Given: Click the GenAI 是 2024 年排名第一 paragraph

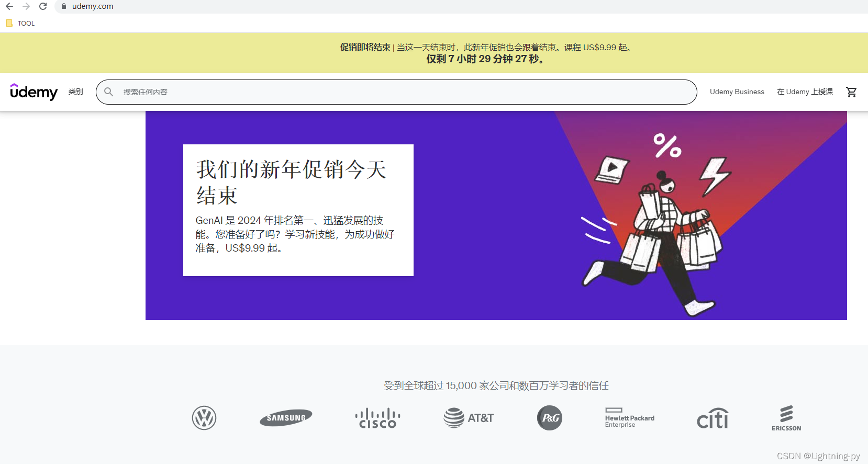Looking at the screenshot, I should pos(295,234).
